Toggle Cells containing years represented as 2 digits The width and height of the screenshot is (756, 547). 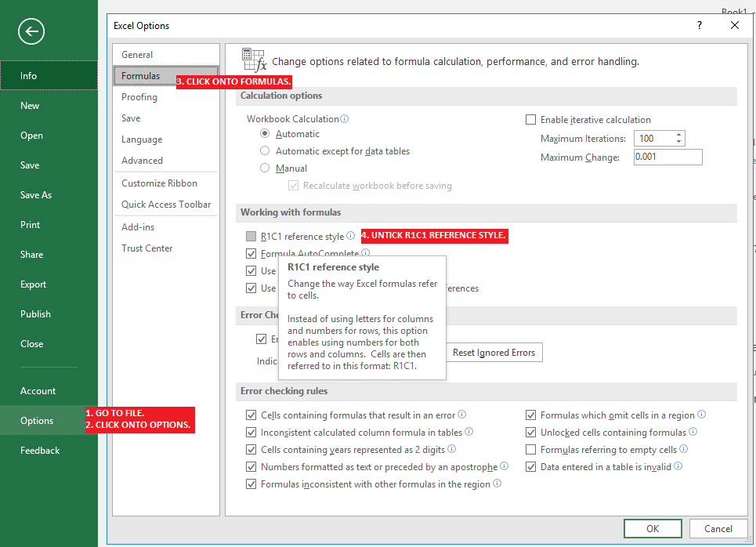click(x=251, y=450)
